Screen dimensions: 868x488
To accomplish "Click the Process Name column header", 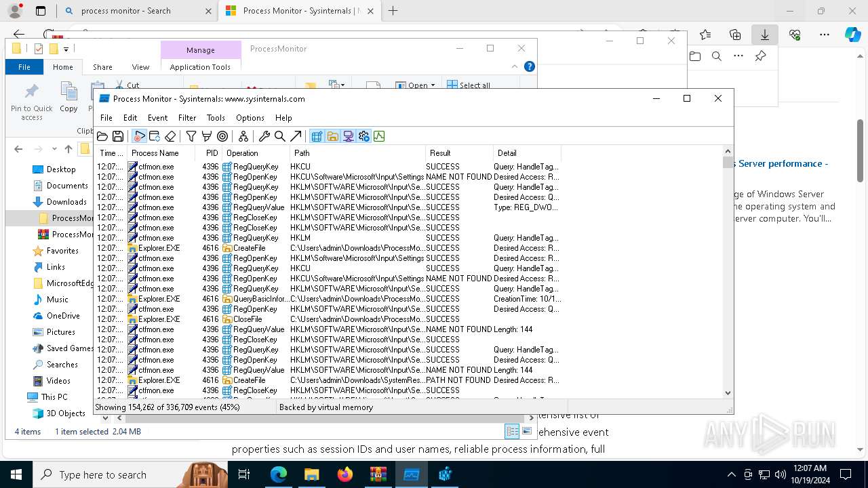I will pyautogui.click(x=161, y=153).
